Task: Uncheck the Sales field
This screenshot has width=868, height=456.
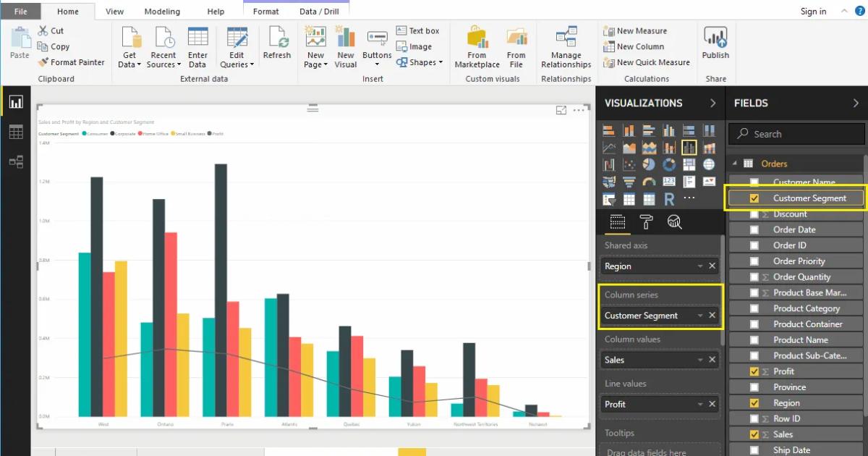Action: [x=754, y=434]
